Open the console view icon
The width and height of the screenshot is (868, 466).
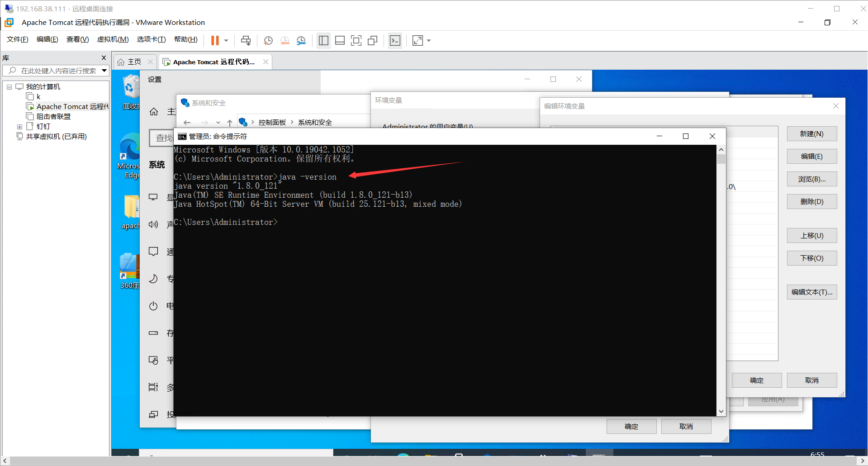pyautogui.click(x=395, y=41)
